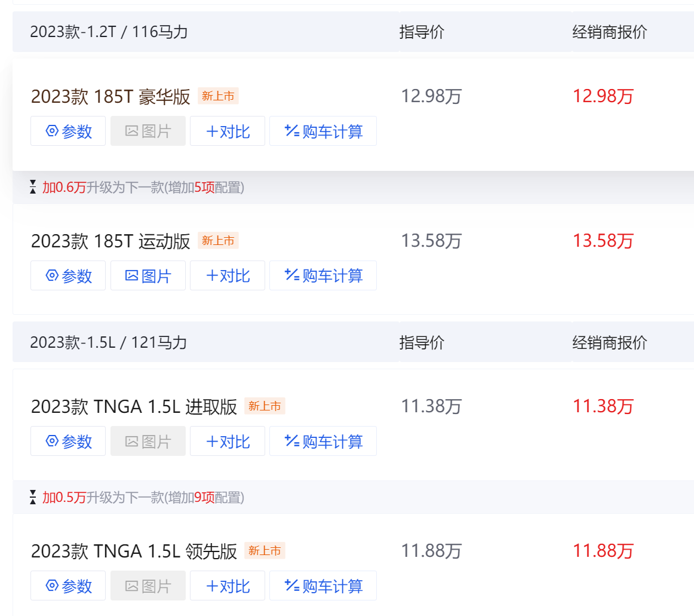Open 参数 for TNGA 1.5L 领先版
Image resolution: width=694 pixels, height=616 pixels.
[68, 586]
